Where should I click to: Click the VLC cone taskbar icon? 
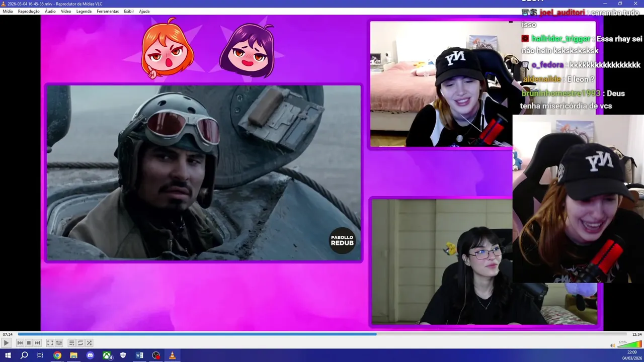point(172,355)
